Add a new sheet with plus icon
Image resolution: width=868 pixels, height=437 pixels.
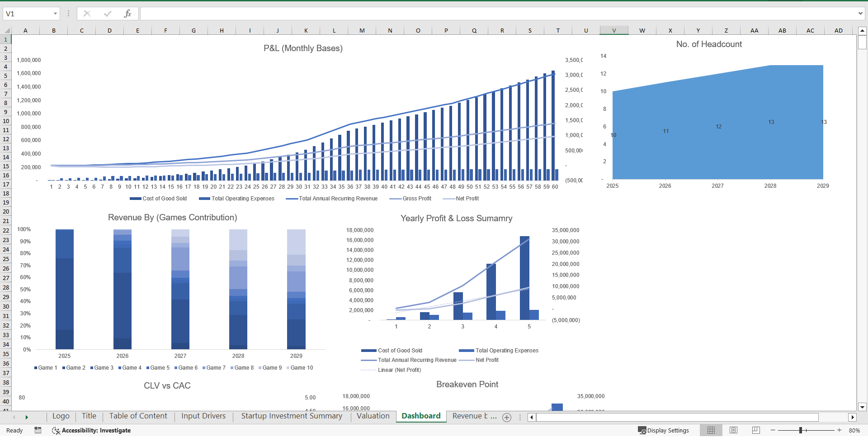(x=507, y=418)
